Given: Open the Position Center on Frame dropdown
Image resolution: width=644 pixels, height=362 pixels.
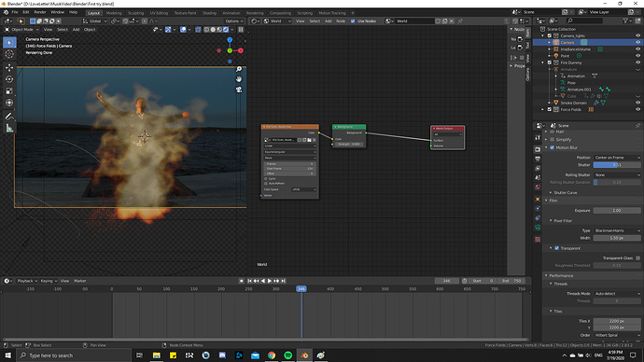Looking at the screenshot, I should 617,158.
